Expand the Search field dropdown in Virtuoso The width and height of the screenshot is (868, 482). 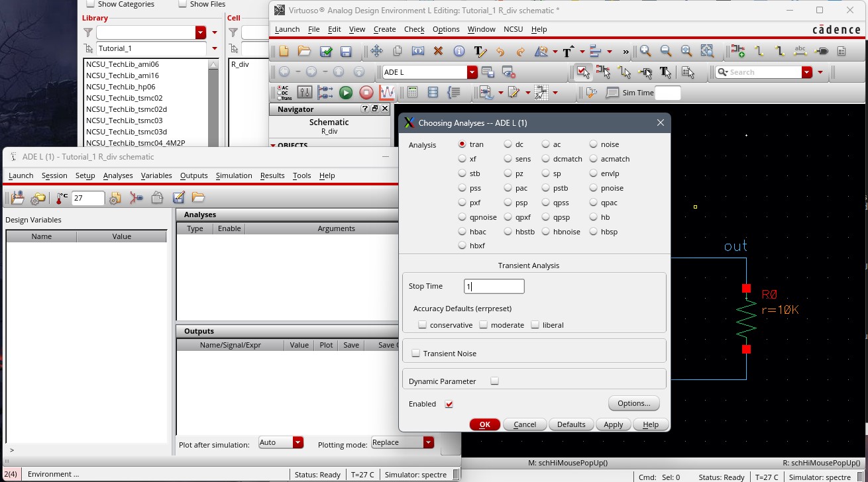806,72
